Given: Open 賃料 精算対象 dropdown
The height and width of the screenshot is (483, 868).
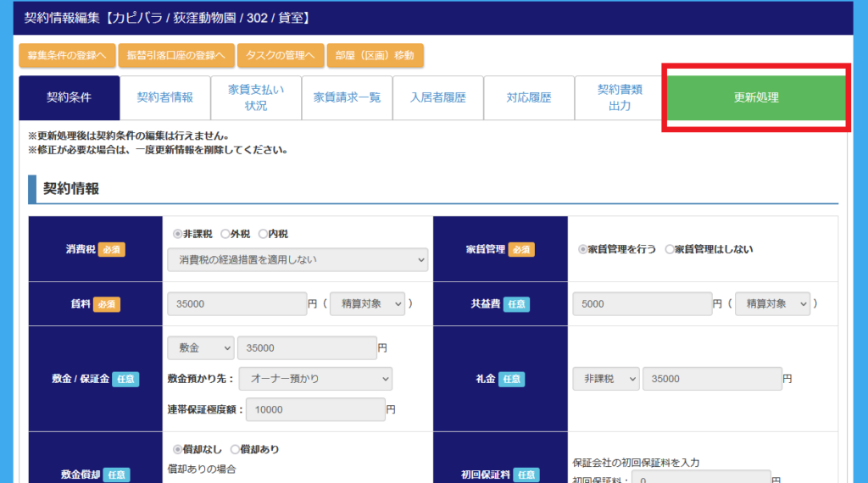Looking at the screenshot, I should point(368,303).
